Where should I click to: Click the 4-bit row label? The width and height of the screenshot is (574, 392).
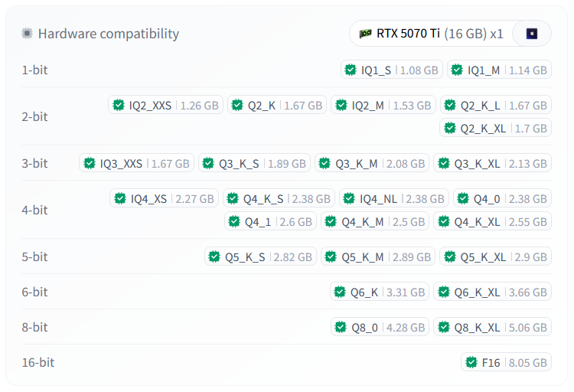coord(34,210)
